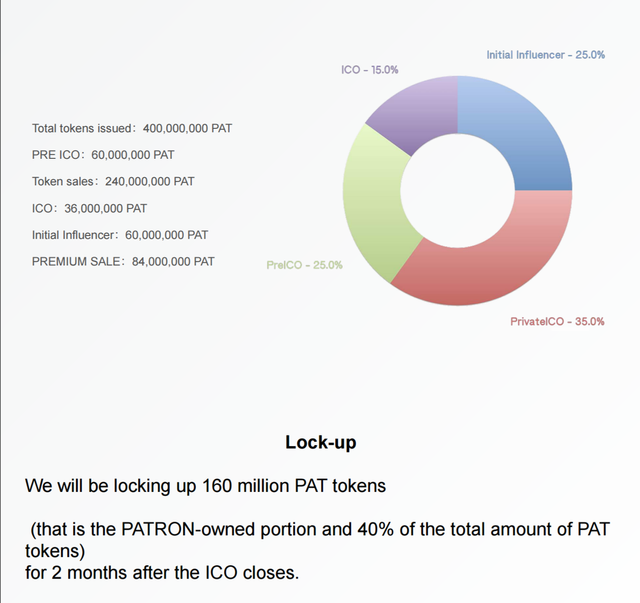Click the 'PATRON-owned portion' text line
Viewport: 640px width, 603px height.
[320, 529]
